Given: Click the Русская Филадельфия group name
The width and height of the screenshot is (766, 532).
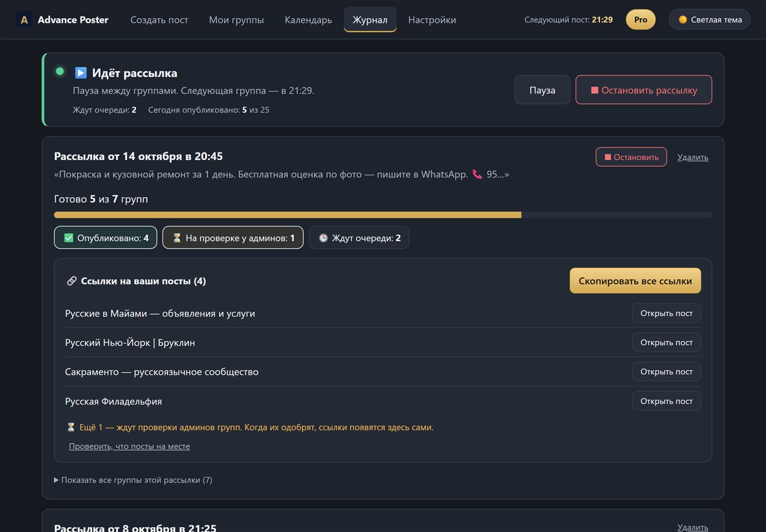Looking at the screenshot, I should click(x=113, y=401).
